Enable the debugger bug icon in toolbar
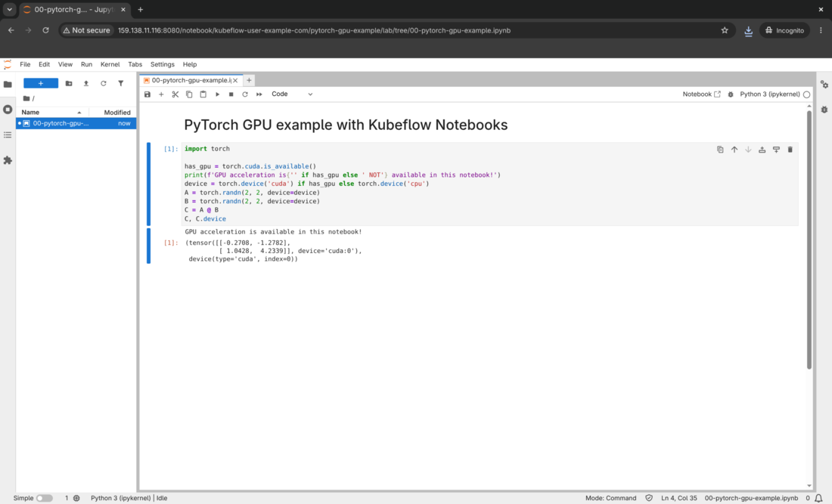Image resolution: width=832 pixels, height=504 pixels. (731, 94)
